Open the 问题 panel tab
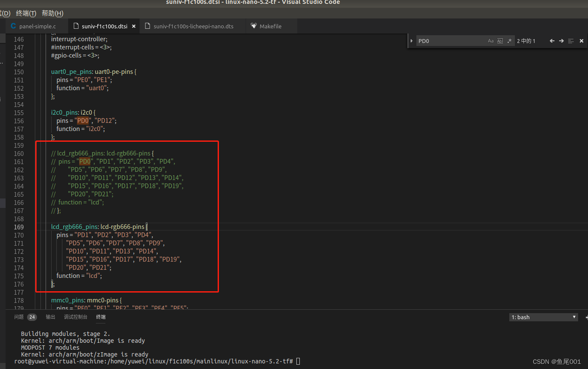Viewport: 588px width, 369px height. point(19,317)
